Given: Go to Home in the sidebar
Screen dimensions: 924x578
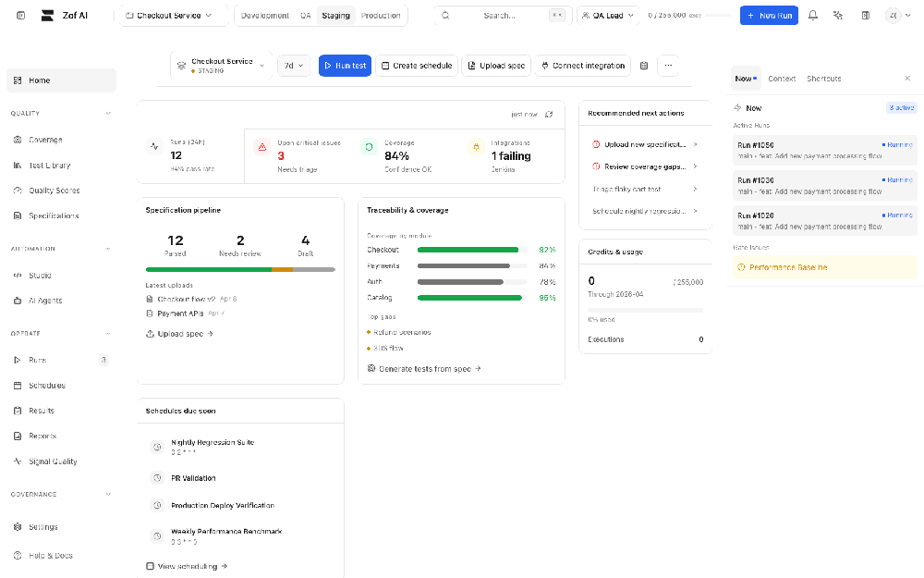Looking at the screenshot, I should pyautogui.click(x=61, y=80).
